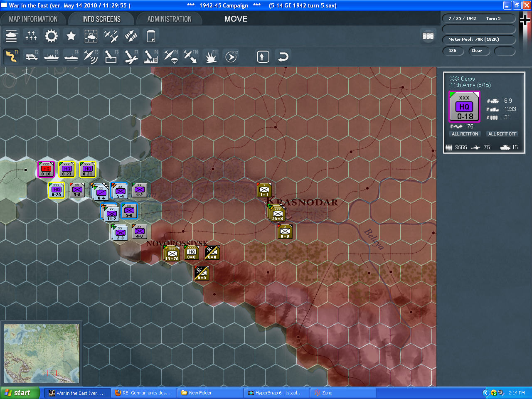Click the minimap overview
Image resolution: width=532 pixels, height=399 pixels.
pyautogui.click(x=42, y=354)
